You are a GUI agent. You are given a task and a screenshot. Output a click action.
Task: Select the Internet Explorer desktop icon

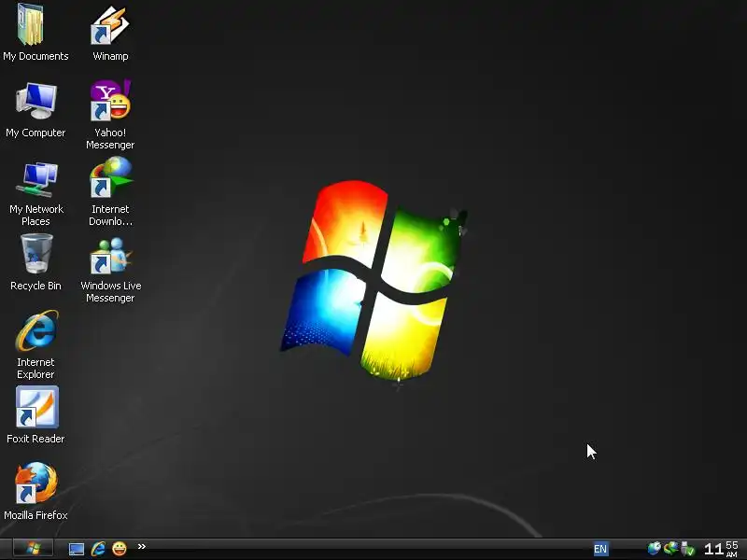[x=36, y=330]
